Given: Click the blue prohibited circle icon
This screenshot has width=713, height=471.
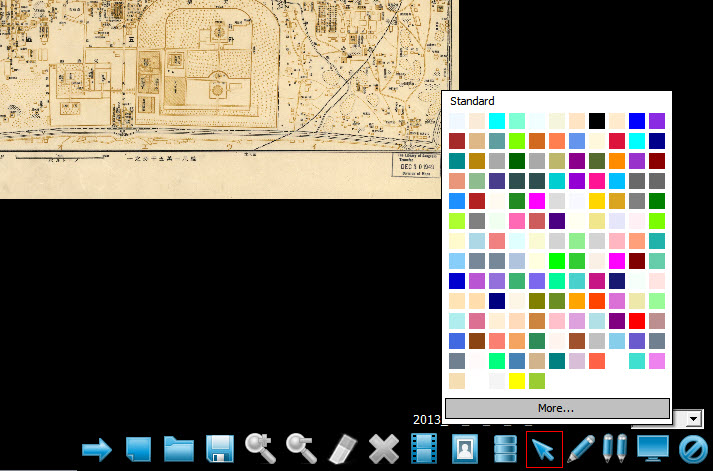Looking at the screenshot, I should pos(692,449).
